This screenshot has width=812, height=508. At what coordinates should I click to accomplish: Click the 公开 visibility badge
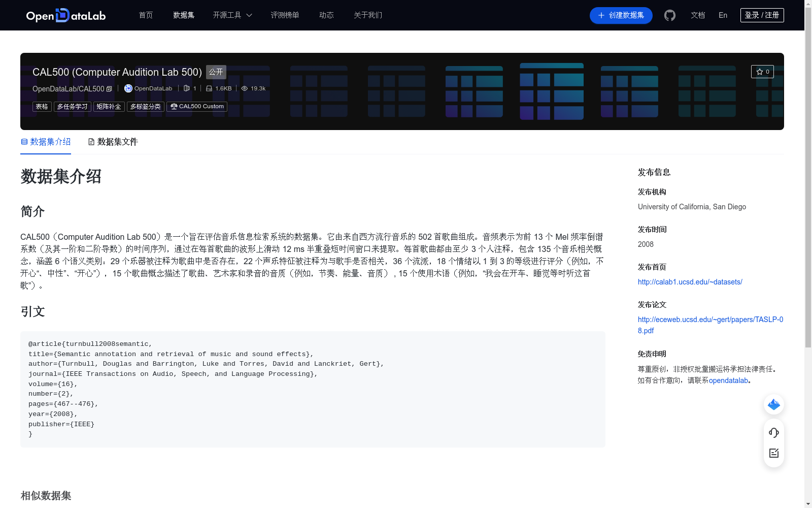click(216, 72)
